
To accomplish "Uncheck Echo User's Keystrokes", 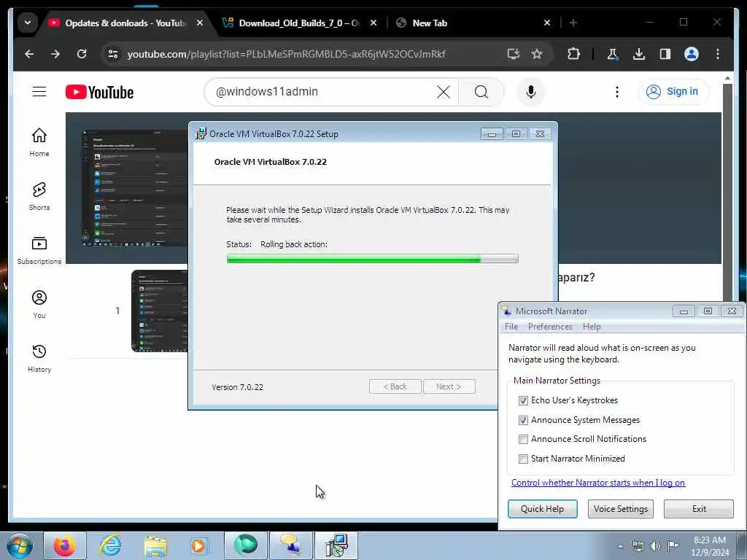I will [523, 400].
